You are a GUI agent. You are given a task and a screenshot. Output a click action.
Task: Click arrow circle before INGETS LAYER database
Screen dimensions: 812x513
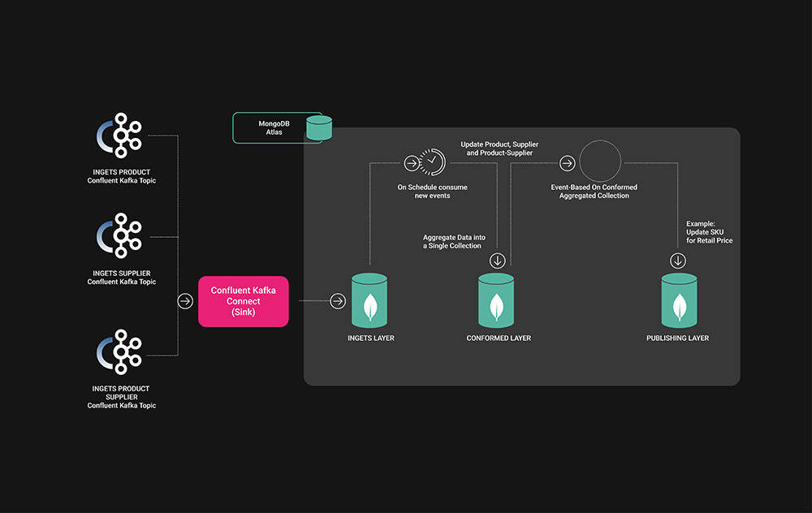point(338,301)
